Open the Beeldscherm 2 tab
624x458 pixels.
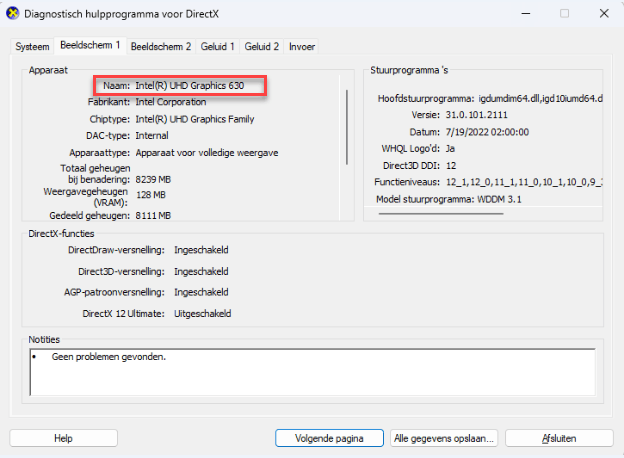(x=160, y=47)
